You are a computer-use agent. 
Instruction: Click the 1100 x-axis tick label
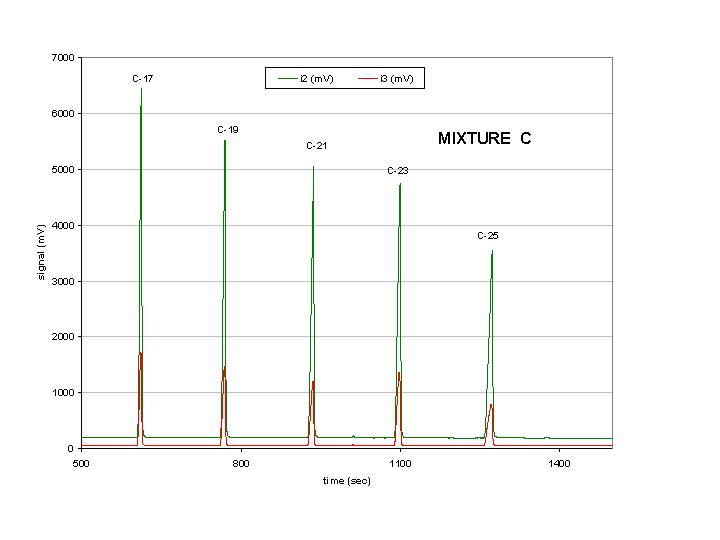400,463
